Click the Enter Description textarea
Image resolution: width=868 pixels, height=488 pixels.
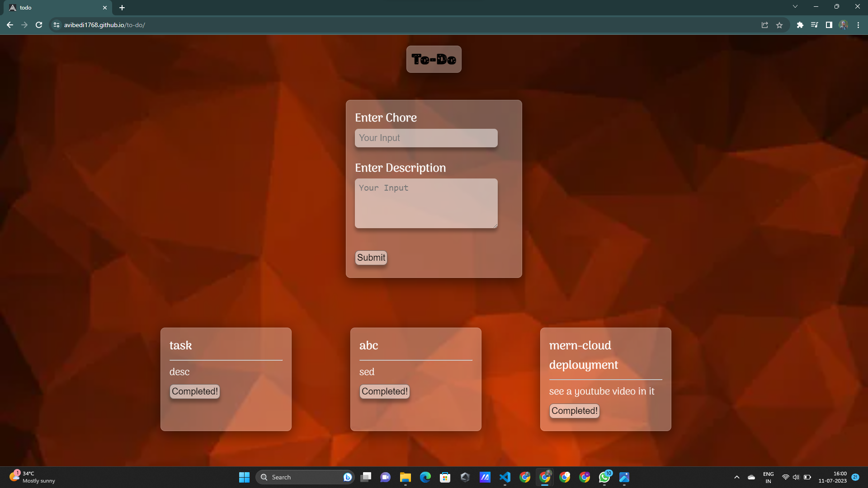[x=426, y=203]
